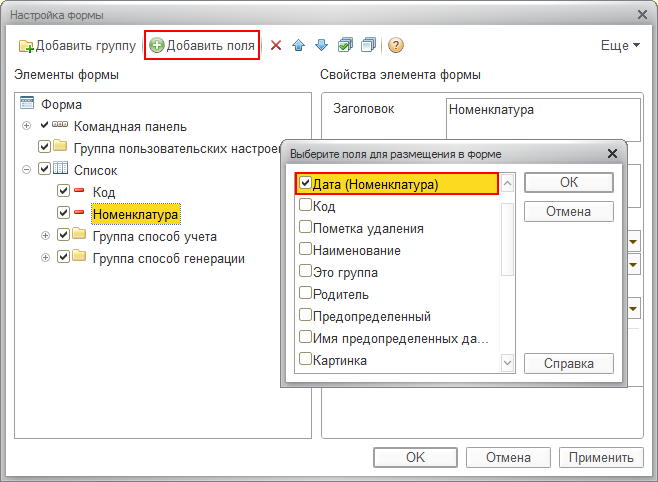Open the Еще dropdown menu
The width and height of the screenshot is (658, 482).
click(620, 45)
